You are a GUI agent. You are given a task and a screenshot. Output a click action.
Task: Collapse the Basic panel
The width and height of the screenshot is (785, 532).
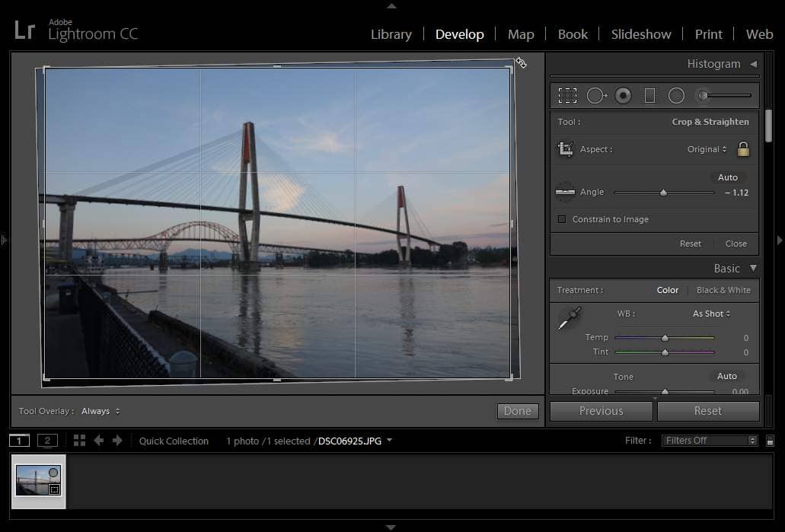[753, 268]
